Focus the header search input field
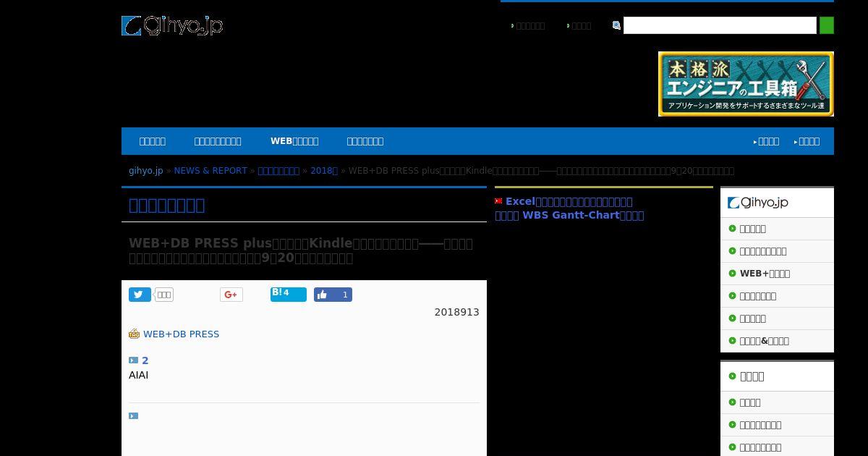The width and height of the screenshot is (868, 456). click(720, 25)
